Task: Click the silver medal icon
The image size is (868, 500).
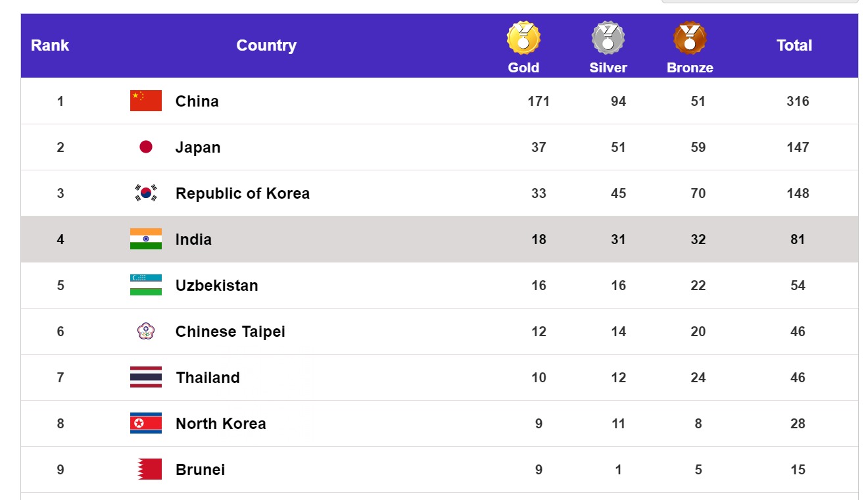Action: (608, 38)
